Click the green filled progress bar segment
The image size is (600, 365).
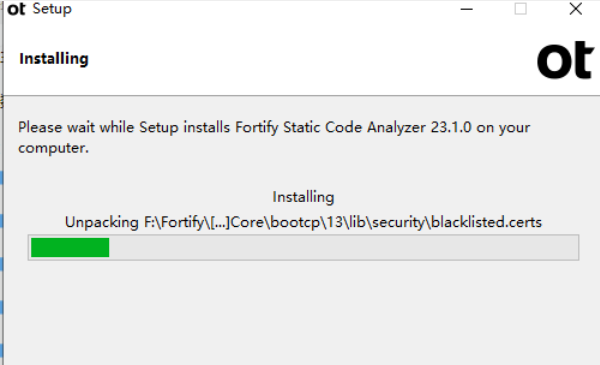pos(70,247)
